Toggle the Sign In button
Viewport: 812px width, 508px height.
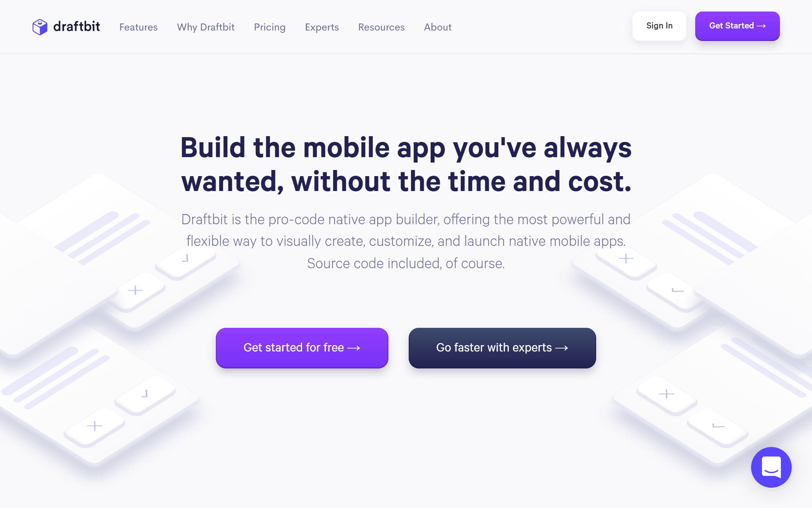pos(659,26)
